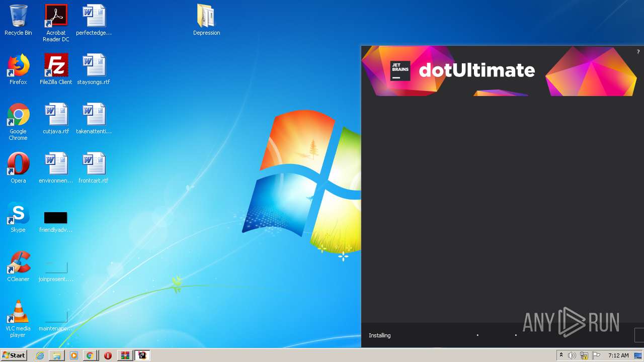Image resolution: width=644 pixels, height=362 pixels.
Task: Click the dotUltimate title text
Action: (477, 70)
